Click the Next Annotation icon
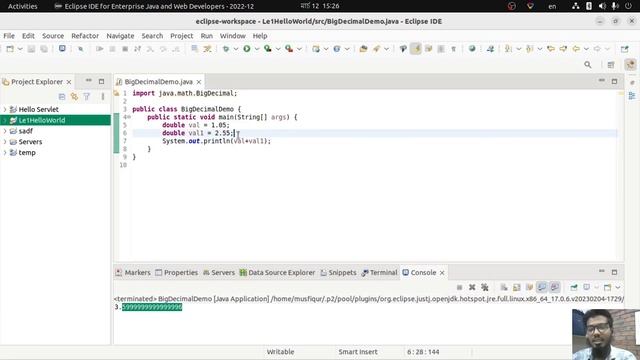Viewport: 640px width, 360px height. [x=508, y=49]
